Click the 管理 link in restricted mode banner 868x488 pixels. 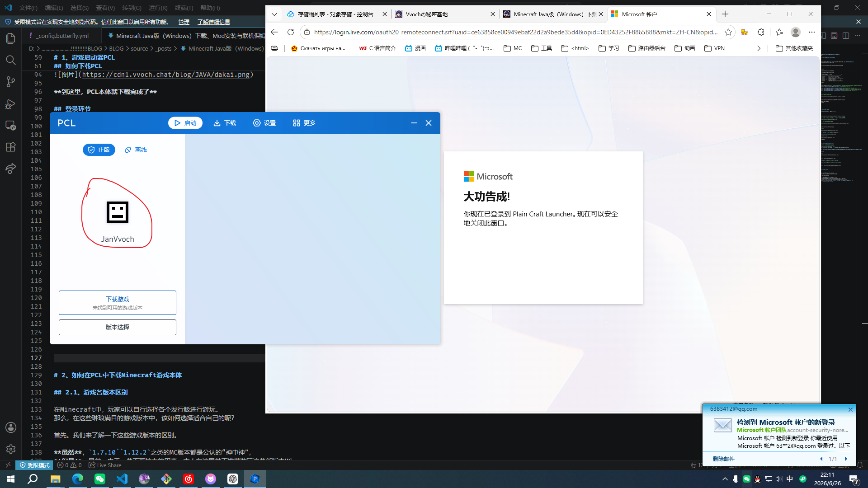click(x=184, y=22)
